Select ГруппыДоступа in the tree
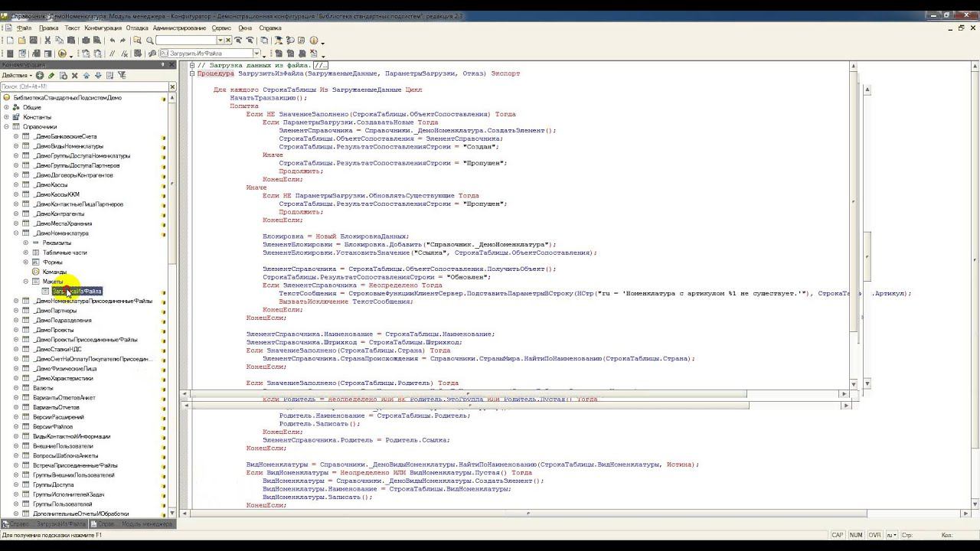This screenshot has height=551, width=980. pos(54,484)
